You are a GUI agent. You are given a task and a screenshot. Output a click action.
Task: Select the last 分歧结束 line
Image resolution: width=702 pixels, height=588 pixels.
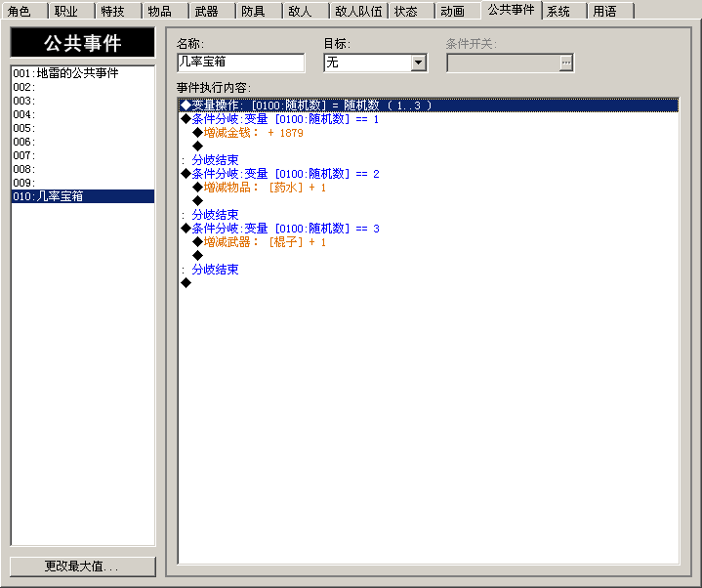tap(429, 270)
